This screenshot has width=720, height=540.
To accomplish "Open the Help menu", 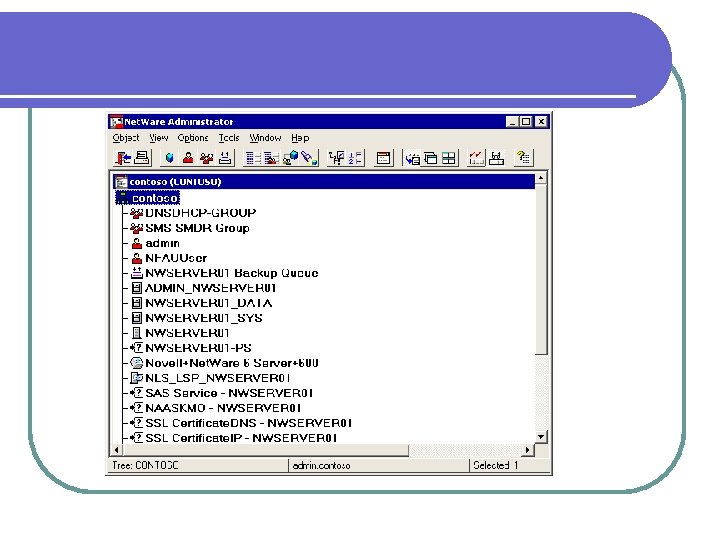I will (x=300, y=138).
